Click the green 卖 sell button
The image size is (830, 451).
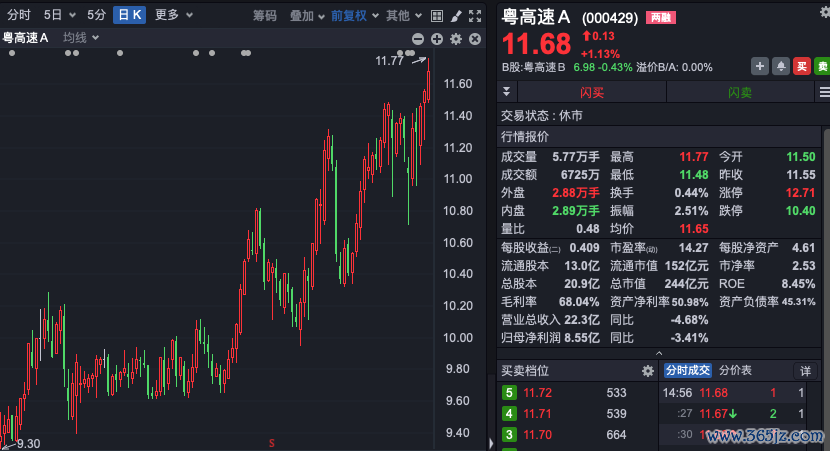click(822, 66)
